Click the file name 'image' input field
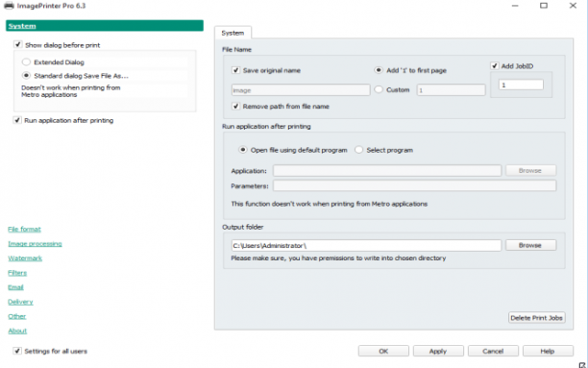The image size is (588, 368). (x=301, y=90)
